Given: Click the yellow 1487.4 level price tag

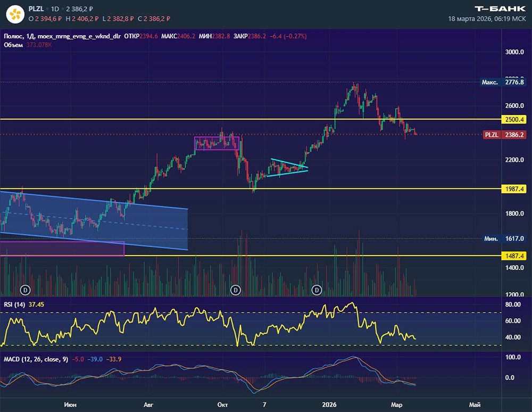Looking at the screenshot, I should pyautogui.click(x=514, y=256).
